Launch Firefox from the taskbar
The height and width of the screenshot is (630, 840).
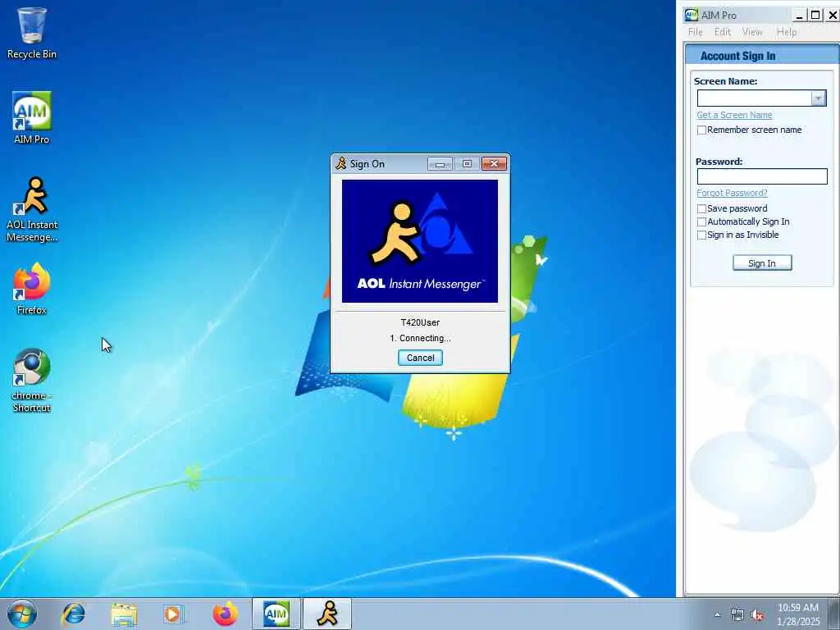(x=225, y=614)
